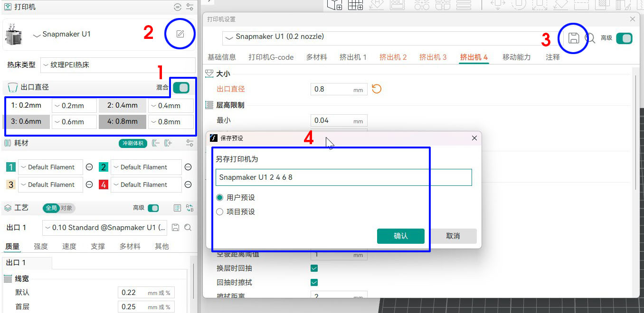
Task: Click 出口直径 value field 0.8
Action: pyautogui.click(x=339, y=89)
